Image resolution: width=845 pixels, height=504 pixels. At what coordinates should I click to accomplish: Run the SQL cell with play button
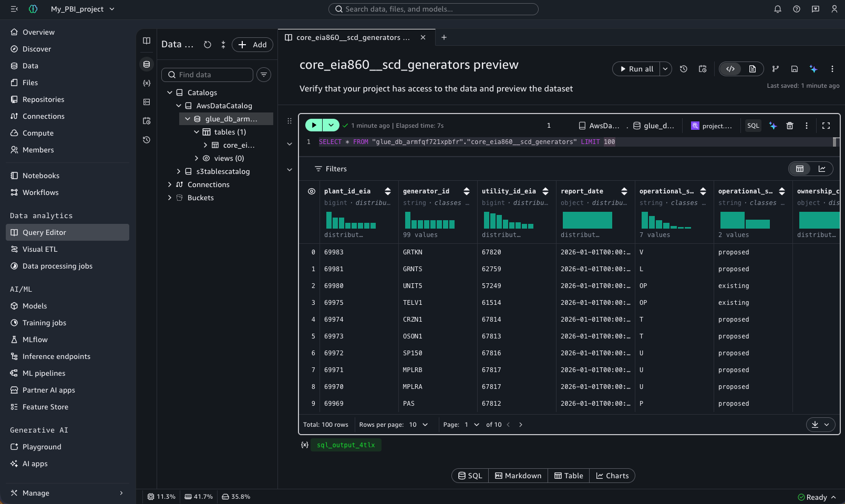coord(314,125)
